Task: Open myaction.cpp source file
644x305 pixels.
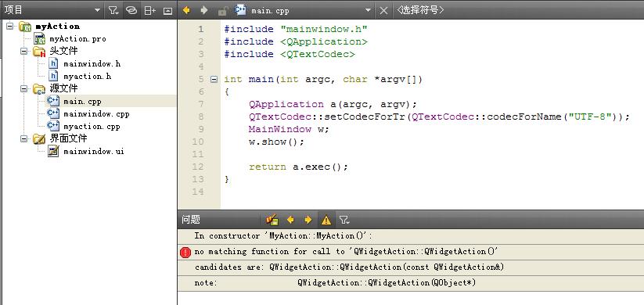Action: (x=92, y=127)
